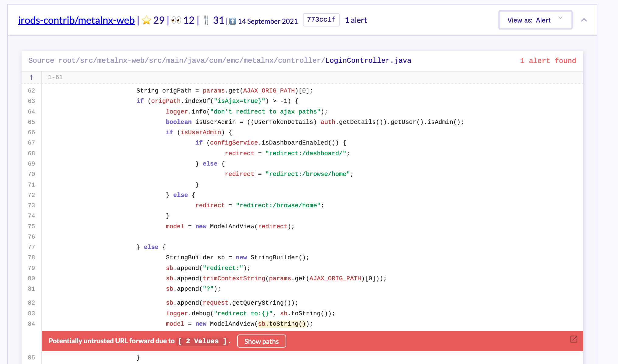
Task: Click line number 62 in the gutter
Action: pyautogui.click(x=31, y=90)
